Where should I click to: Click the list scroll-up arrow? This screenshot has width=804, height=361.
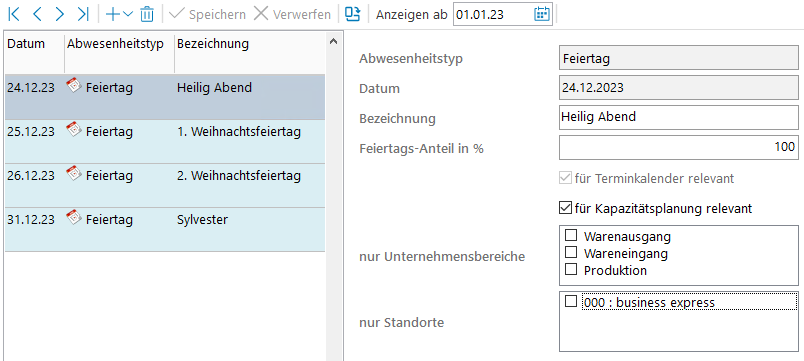[x=333, y=41]
